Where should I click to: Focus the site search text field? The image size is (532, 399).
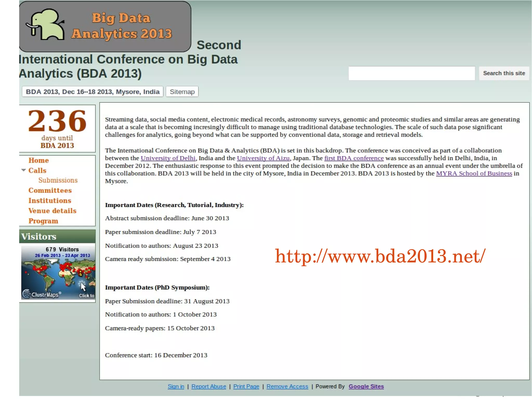pos(412,73)
